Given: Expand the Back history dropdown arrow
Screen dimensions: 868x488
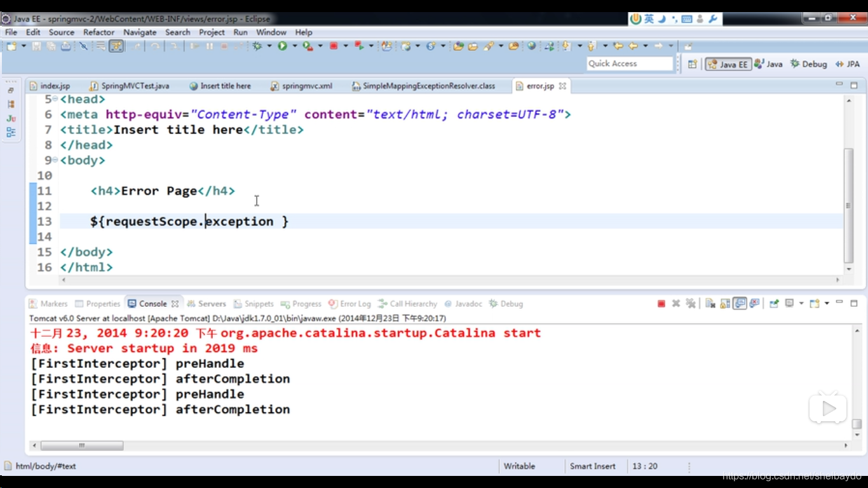Looking at the screenshot, I should tap(646, 46).
